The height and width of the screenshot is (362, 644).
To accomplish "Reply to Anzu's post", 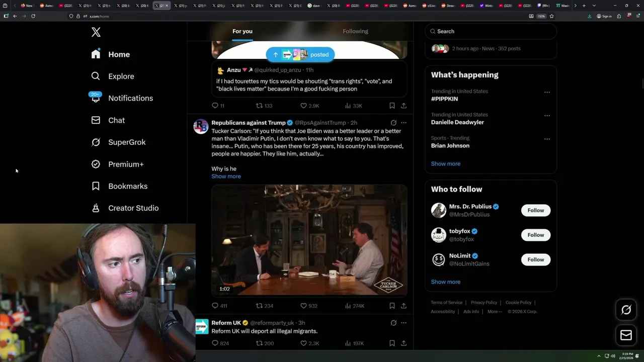I will click(x=218, y=106).
